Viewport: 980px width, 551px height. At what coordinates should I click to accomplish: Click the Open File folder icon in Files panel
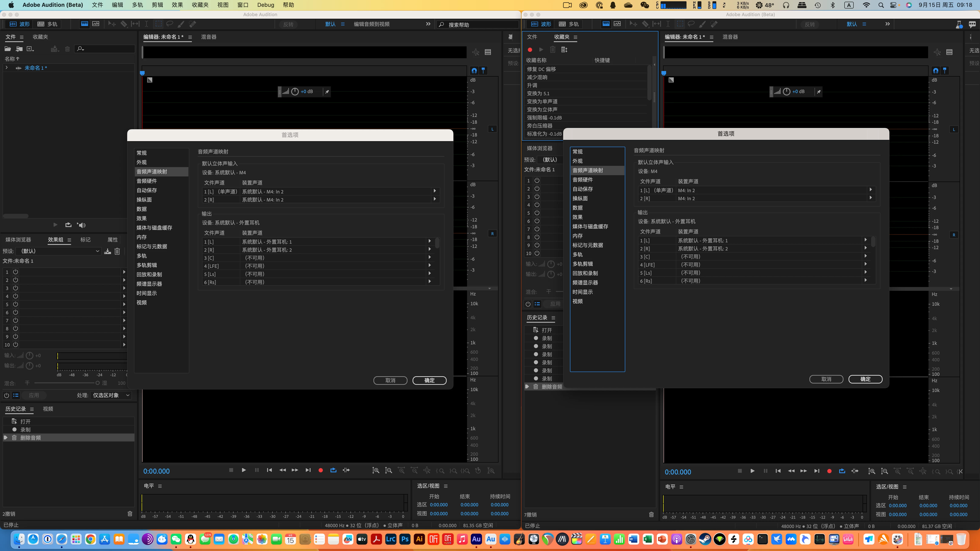coord(8,49)
